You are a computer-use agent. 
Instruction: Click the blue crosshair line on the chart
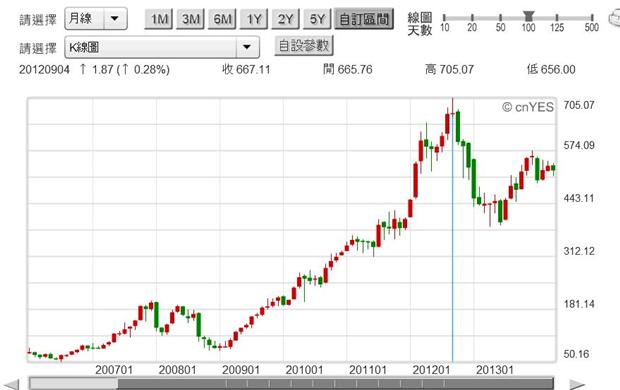[452, 237]
